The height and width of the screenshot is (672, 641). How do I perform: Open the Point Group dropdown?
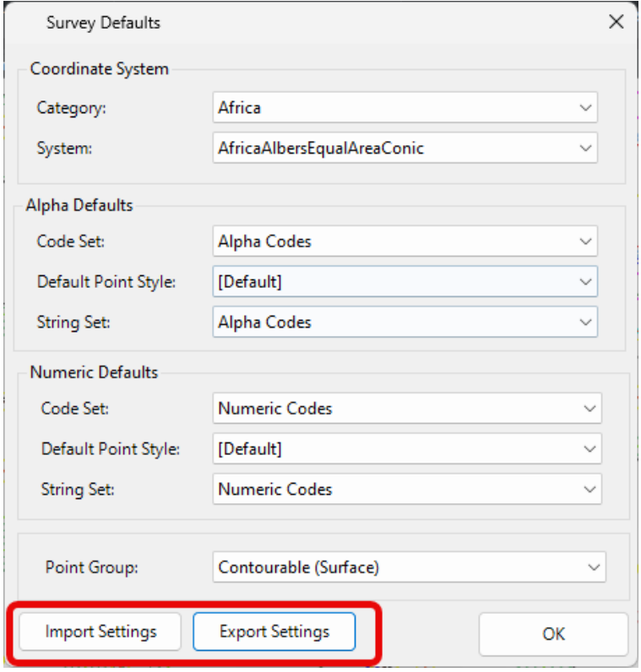click(x=409, y=567)
